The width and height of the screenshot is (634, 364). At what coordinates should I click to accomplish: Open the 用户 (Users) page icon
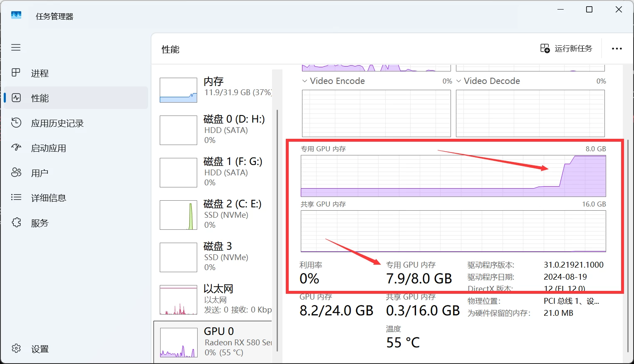16,172
